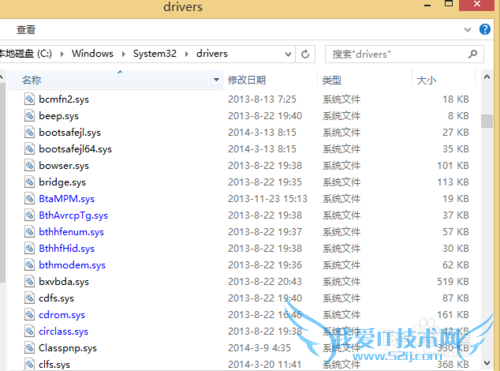Select the file name bxvbda.sys

[x=64, y=282]
